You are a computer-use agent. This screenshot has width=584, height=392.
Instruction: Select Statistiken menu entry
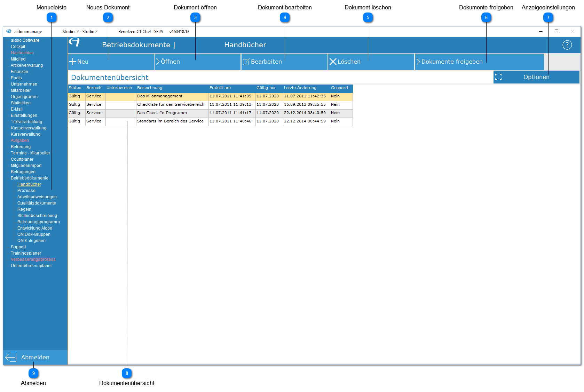[x=21, y=103]
